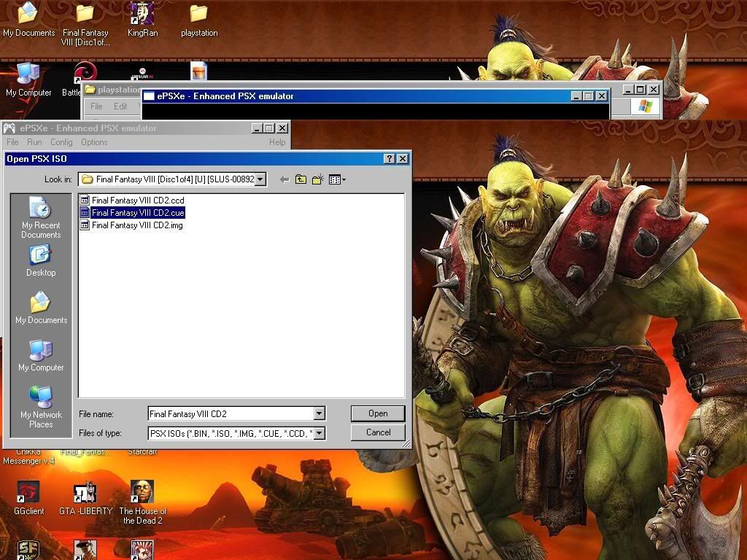The width and height of the screenshot is (747, 560).
Task: Click the KingRan desktop shortcut
Action: (x=142, y=19)
